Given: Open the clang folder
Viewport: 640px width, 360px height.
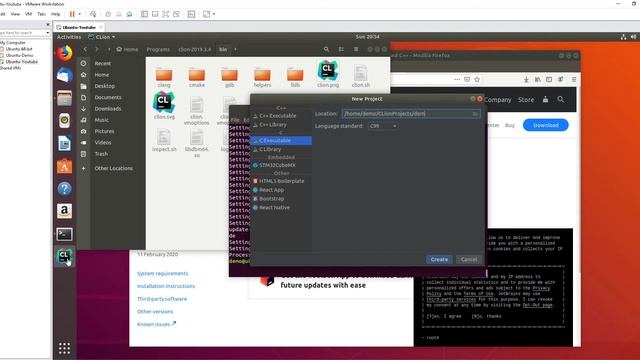Looking at the screenshot, I should 164,77.
